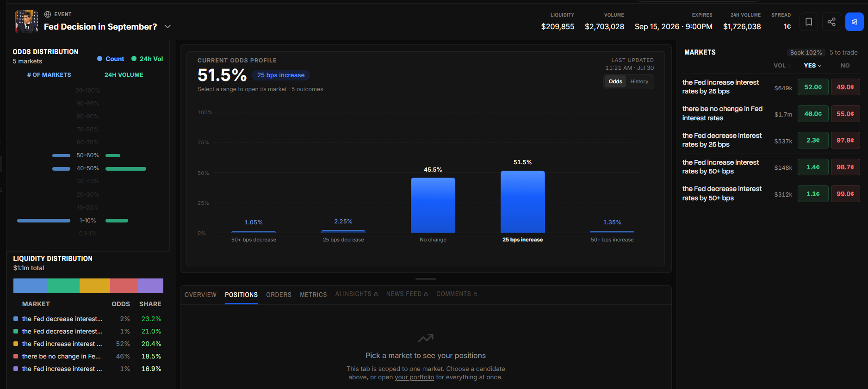Image resolution: width=868 pixels, height=389 pixels.
Task: Buy Yes at 1.1¢ for 50+ bps decrease
Action: coord(813,194)
